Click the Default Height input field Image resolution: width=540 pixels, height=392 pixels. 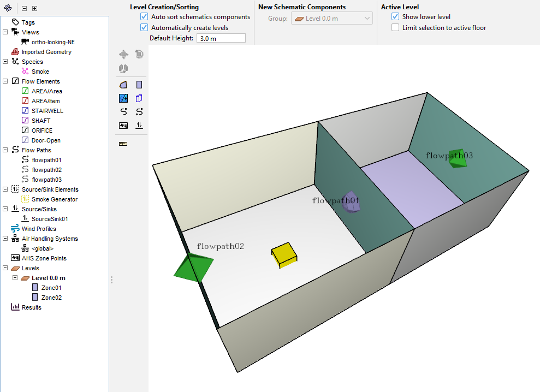[221, 39]
